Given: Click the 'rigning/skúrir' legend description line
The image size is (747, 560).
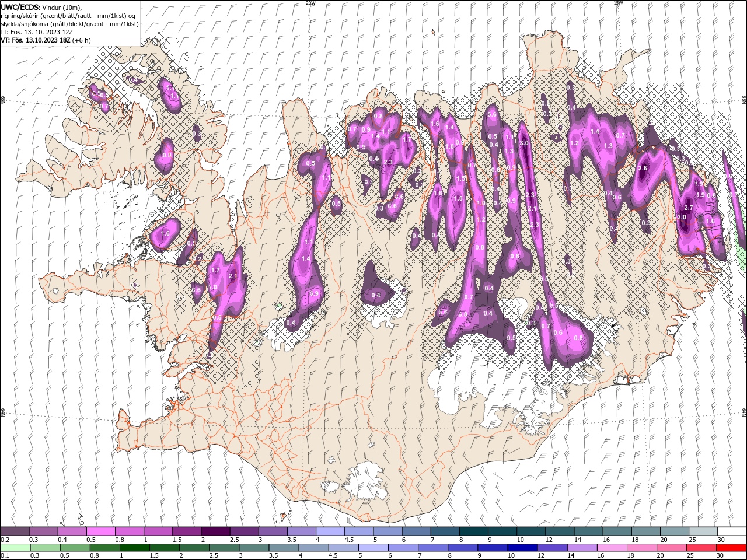Looking at the screenshot, I should coord(68,16).
